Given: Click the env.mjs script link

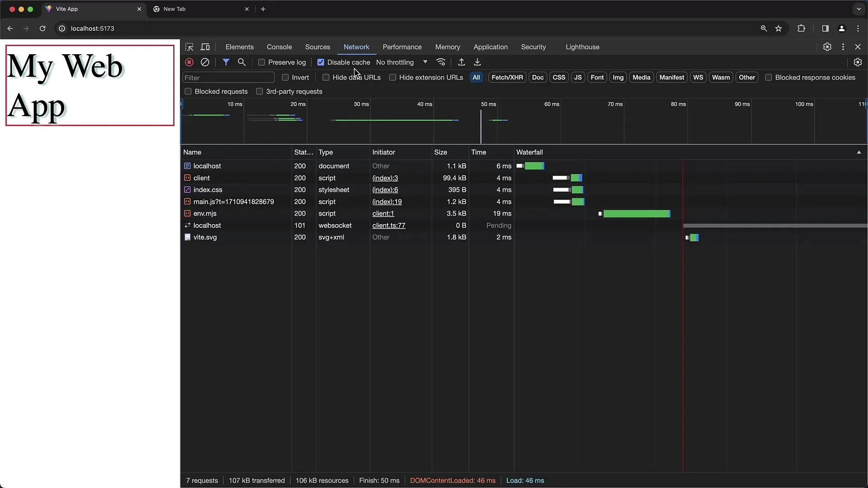Looking at the screenshot, I should [205, 213].
